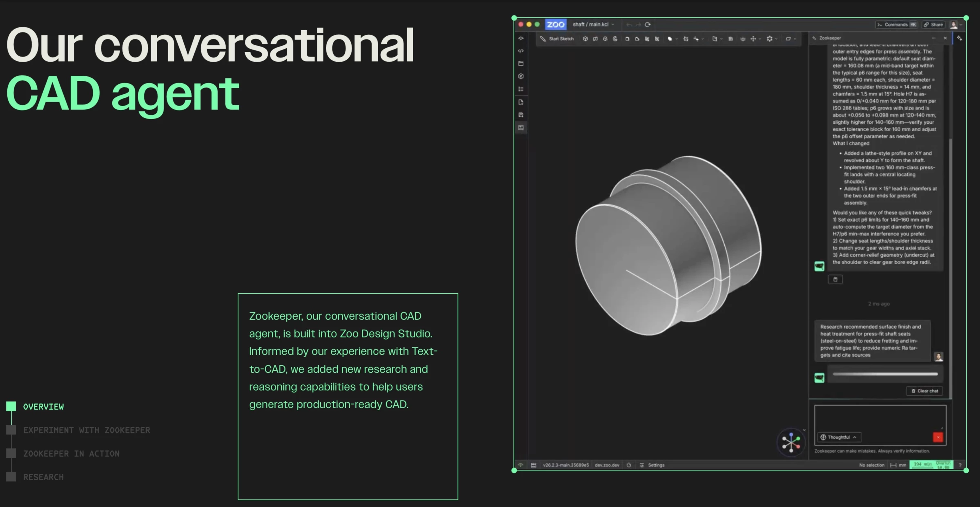This screenshot has height=507, width=980.
Task: Open the Thoughtful mode dropdown
Action: click(840, 437)
